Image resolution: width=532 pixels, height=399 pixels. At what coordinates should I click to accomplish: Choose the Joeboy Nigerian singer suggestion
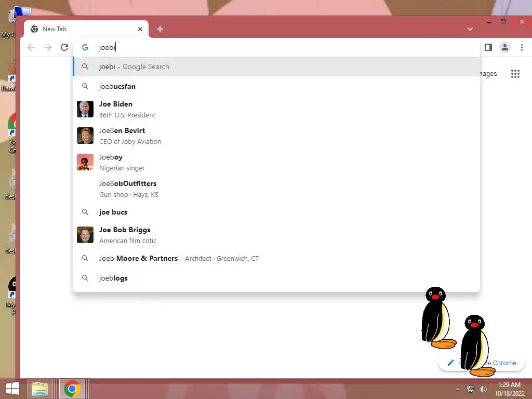tap(276, 162)
